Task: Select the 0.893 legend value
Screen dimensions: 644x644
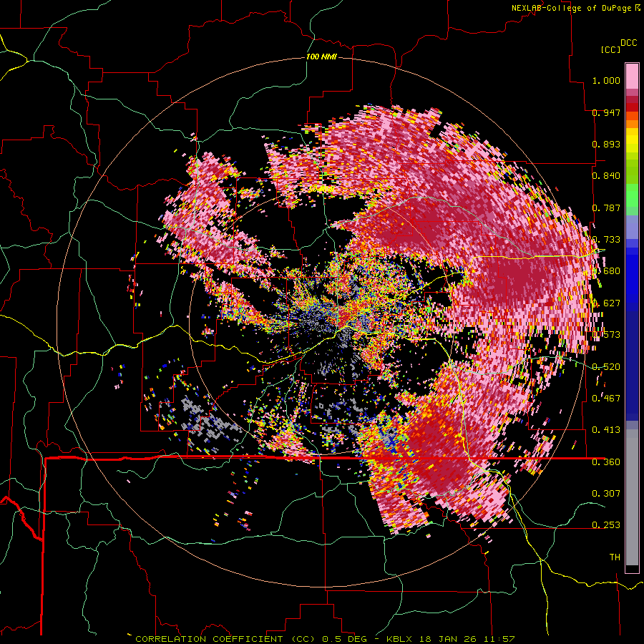Action: click(x=606, y=144)
